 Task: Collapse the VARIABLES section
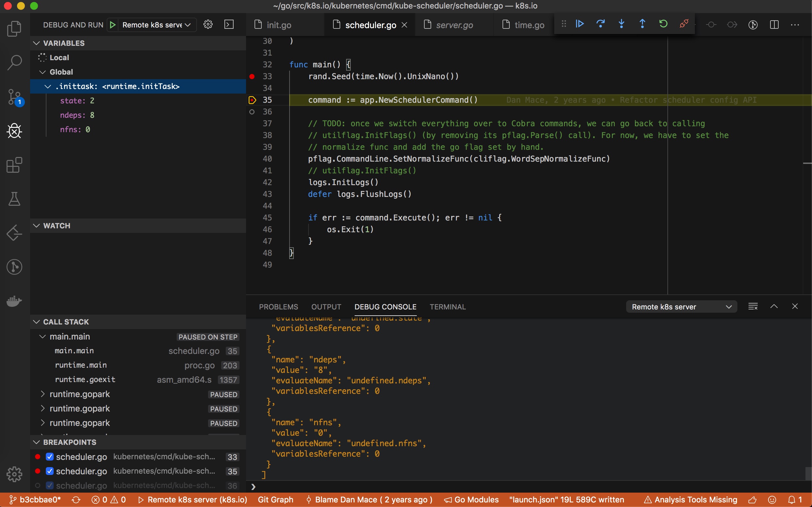point(36,43)
